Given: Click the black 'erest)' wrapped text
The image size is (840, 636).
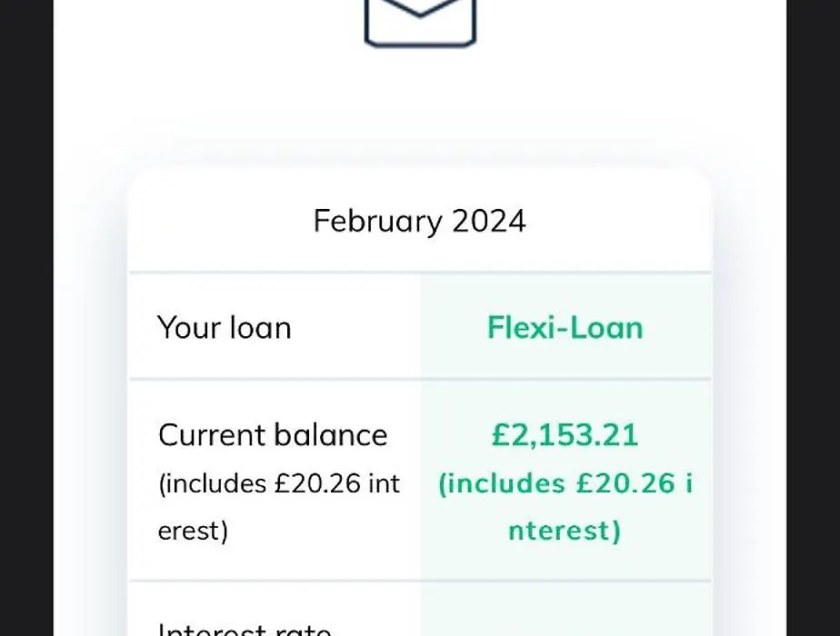Looking at the screenshot, I should coord(193,532).
